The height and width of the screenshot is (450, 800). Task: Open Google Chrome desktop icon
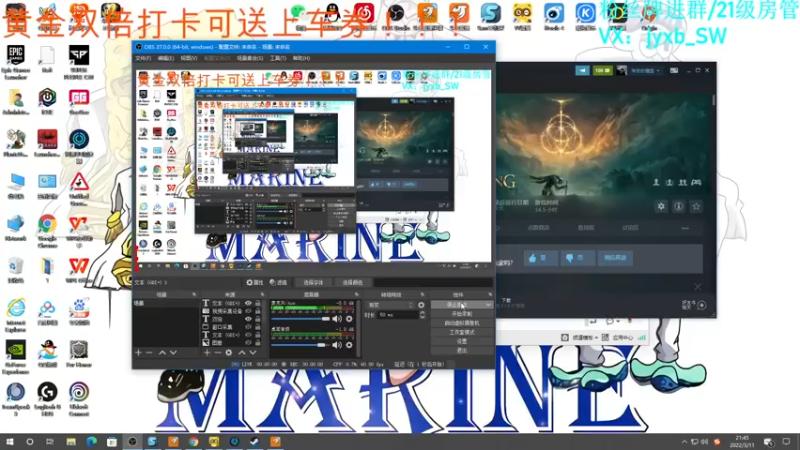(x=47, y=231)
